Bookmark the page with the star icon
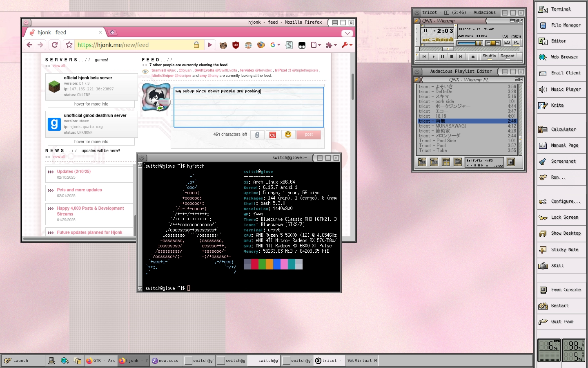This screenshot has height=368, width=588. pyautogui.click(x=69, y=45)
